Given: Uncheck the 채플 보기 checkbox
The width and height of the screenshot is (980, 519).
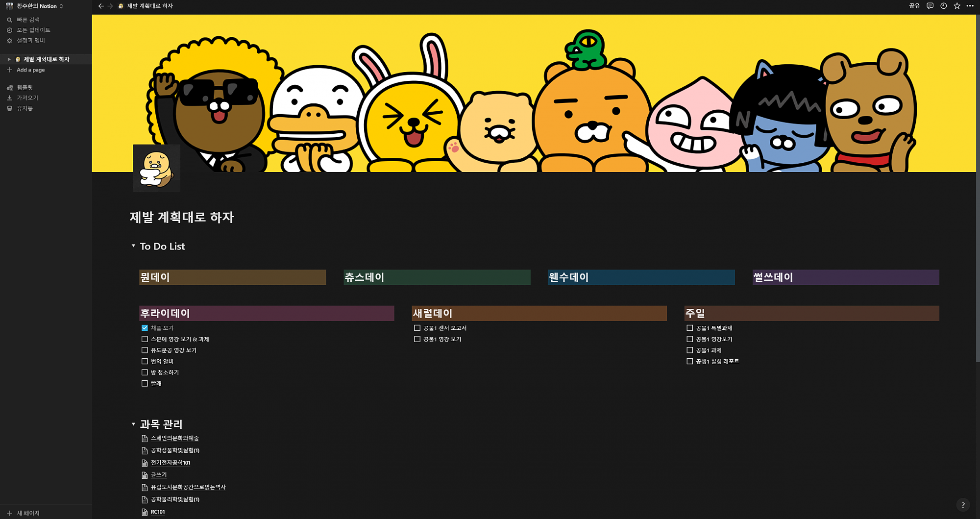Looking at the screenshot, I should coord(145,328).
